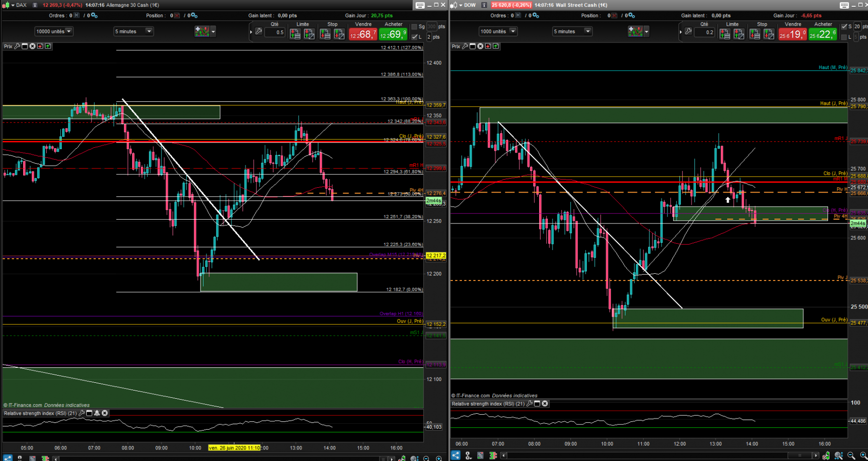Close all DAX positions icon
The height and width of the screenshot is (461, 868).
point(177,15)
